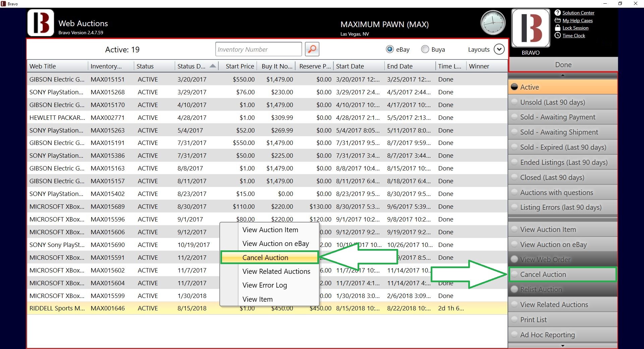This screenshot has width=644, height=349.
Task: Choose View Item in context menu
Action: tap(270, 299)
